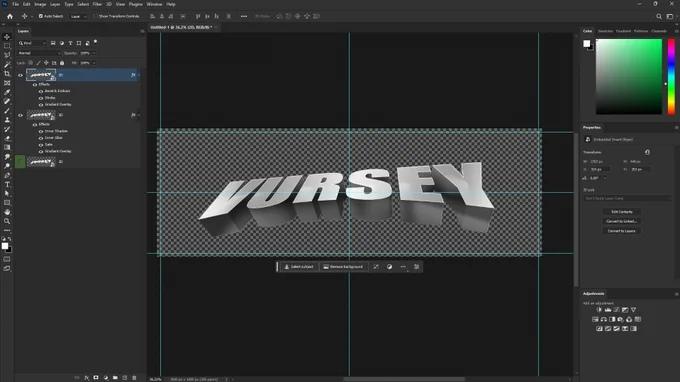The width and height of the screenshot is (680, 382).
Task: Add a Levels adjustment
Action: click(608, 310)
